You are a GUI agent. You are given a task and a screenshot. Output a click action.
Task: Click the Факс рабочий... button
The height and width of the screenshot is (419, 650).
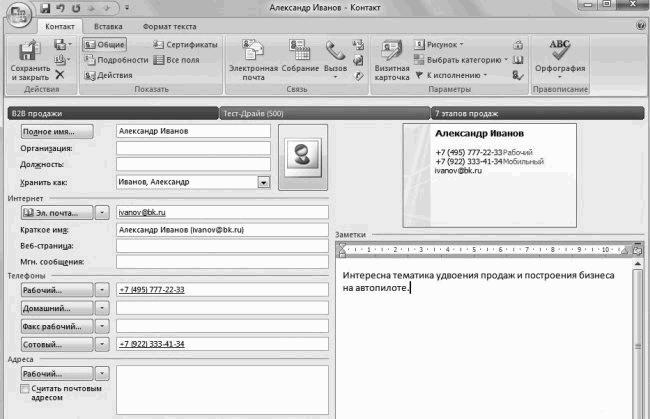57,326
